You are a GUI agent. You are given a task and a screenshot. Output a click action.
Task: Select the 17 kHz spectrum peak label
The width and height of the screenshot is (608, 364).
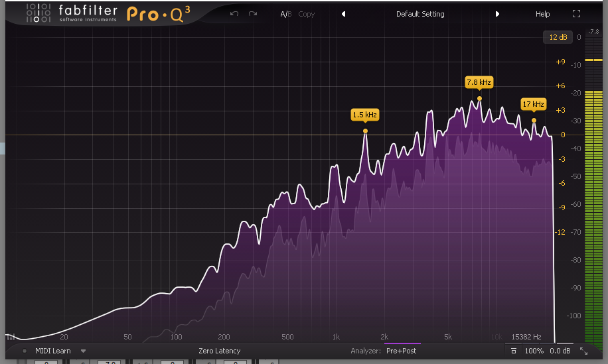[533, 104]
